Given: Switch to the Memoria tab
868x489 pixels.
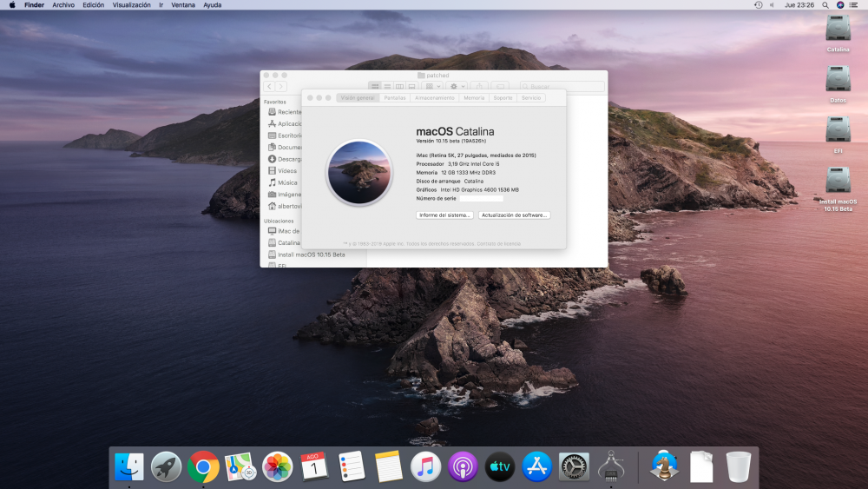Looking at the screenshot, I should 474,98.
